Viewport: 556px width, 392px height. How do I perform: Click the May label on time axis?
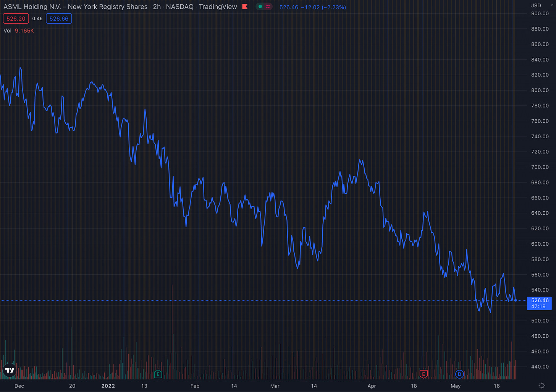coord(456,386)
